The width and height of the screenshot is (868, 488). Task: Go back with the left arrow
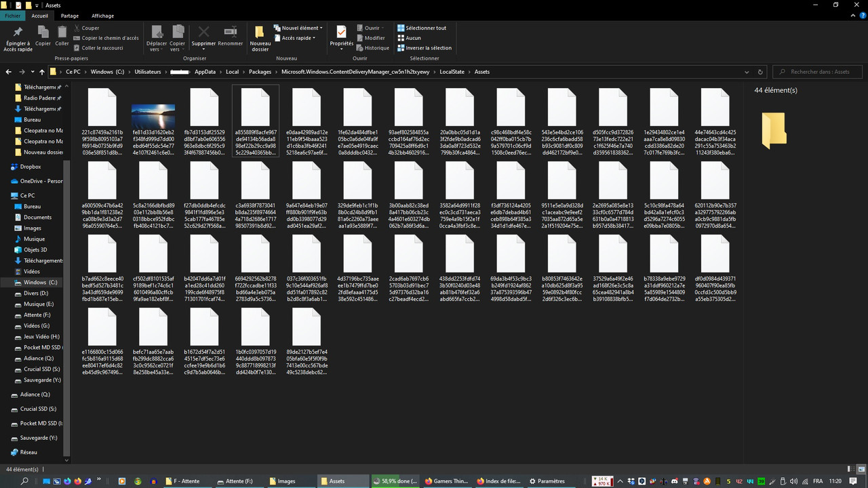[8, 72]
